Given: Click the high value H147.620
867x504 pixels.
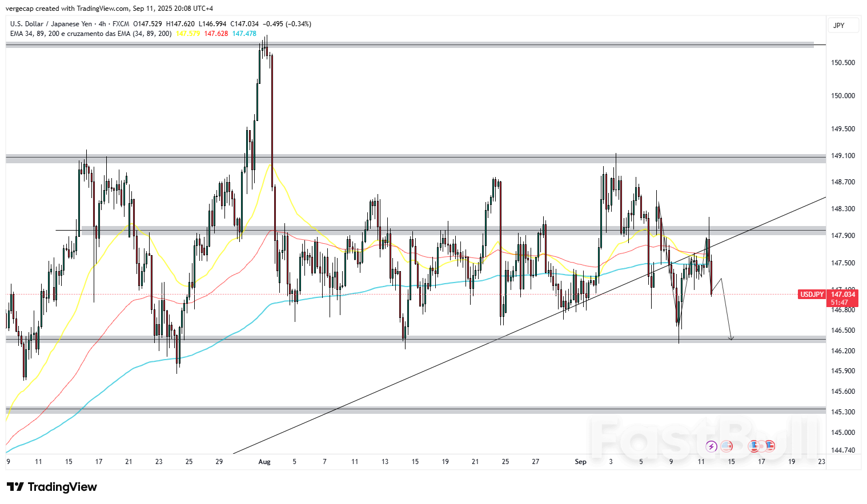Looking at the screenshot, I should click(x=180, y=24).
